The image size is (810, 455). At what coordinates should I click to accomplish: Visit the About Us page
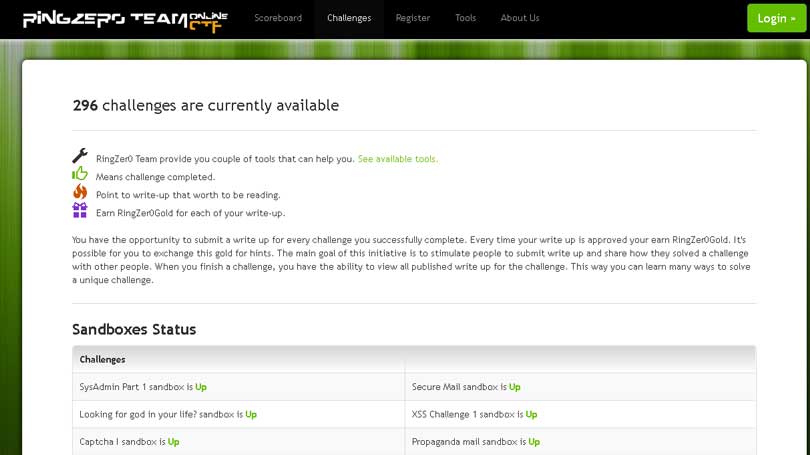tap(520, 18)
